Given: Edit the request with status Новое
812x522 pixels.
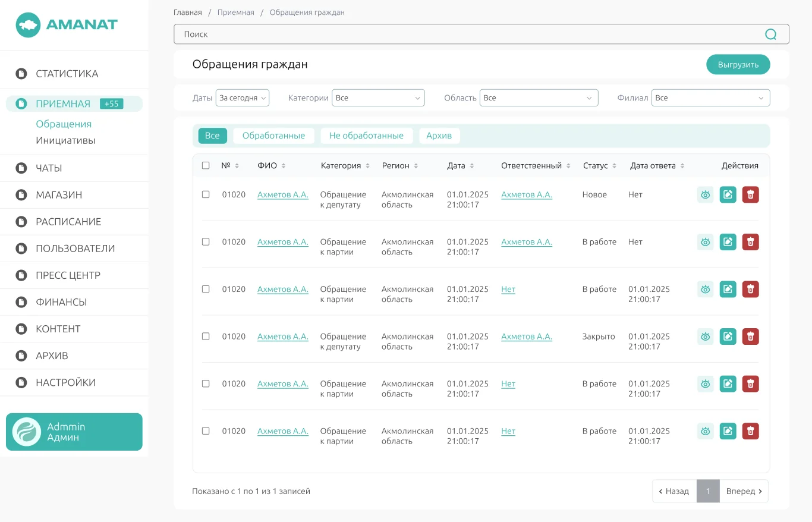Looking at the screenshot, I should click(x=728, y=194).
